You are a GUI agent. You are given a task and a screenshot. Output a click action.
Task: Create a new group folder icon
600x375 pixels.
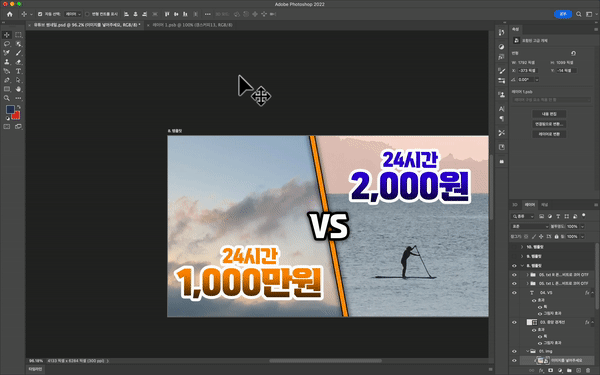569,370
